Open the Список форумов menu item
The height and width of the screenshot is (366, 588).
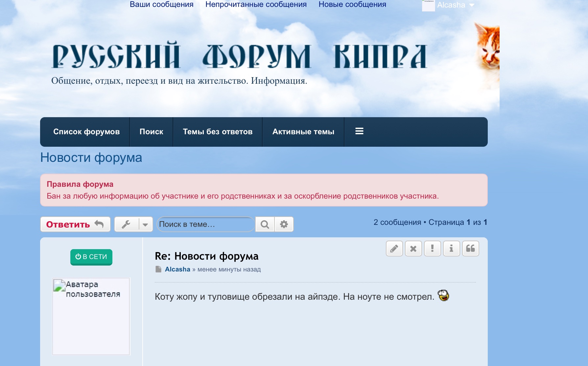point(86,132)
